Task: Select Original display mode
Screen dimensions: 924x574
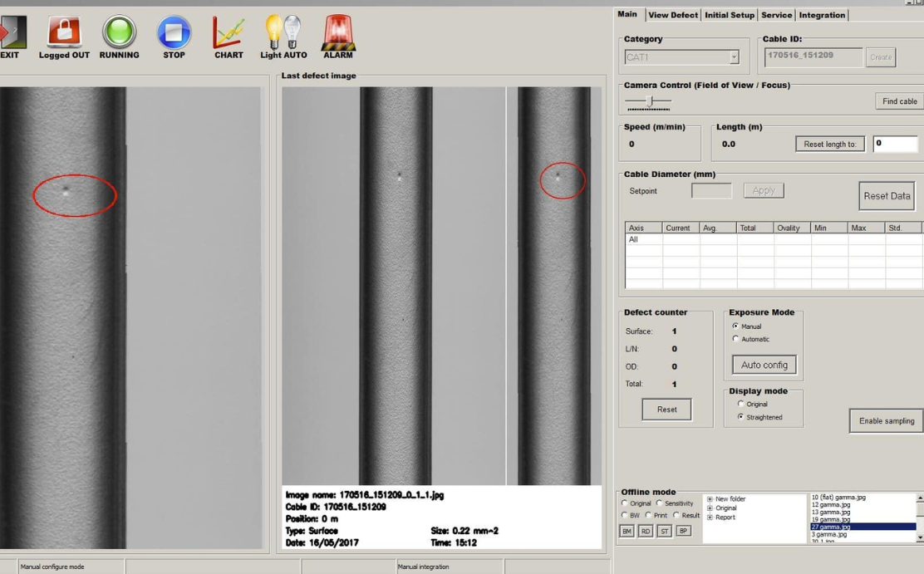Action: [x=740, y=404]
